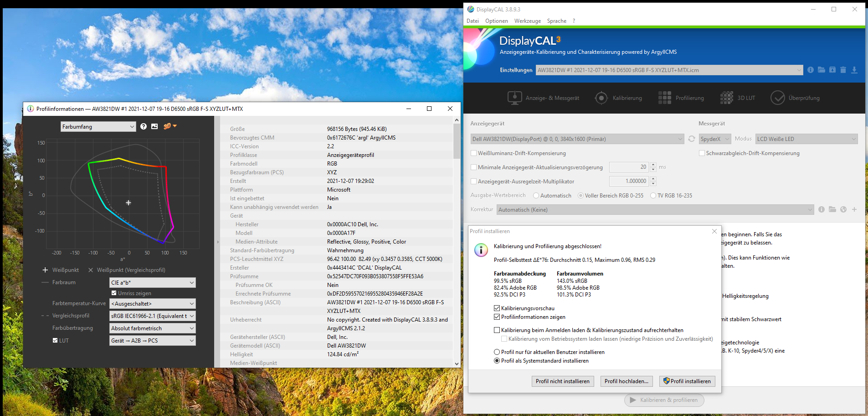Open the Anzeigegerät Dell AW3821DW dropdown
Screen dimensions: 868x416
coord(577,139)
